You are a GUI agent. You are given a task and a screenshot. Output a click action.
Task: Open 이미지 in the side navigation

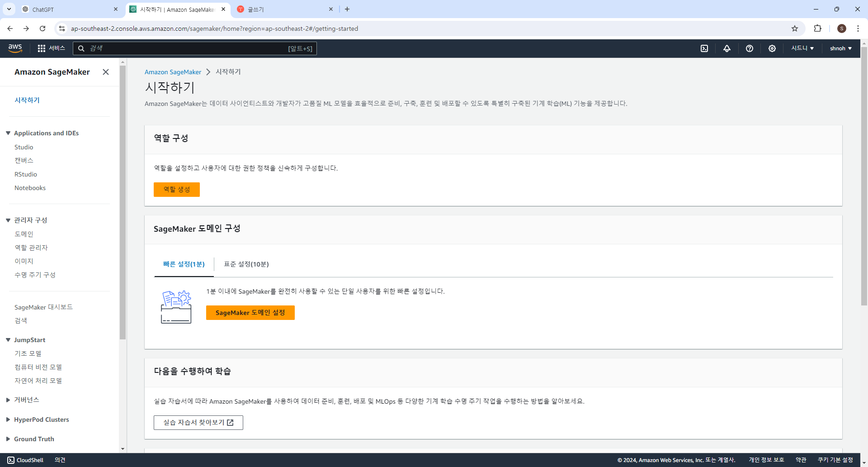click(24, 261)
